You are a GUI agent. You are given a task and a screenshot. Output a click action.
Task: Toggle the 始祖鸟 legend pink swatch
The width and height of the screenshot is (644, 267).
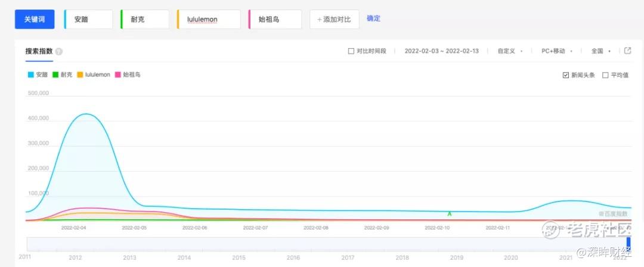click(x=118, y=74)
